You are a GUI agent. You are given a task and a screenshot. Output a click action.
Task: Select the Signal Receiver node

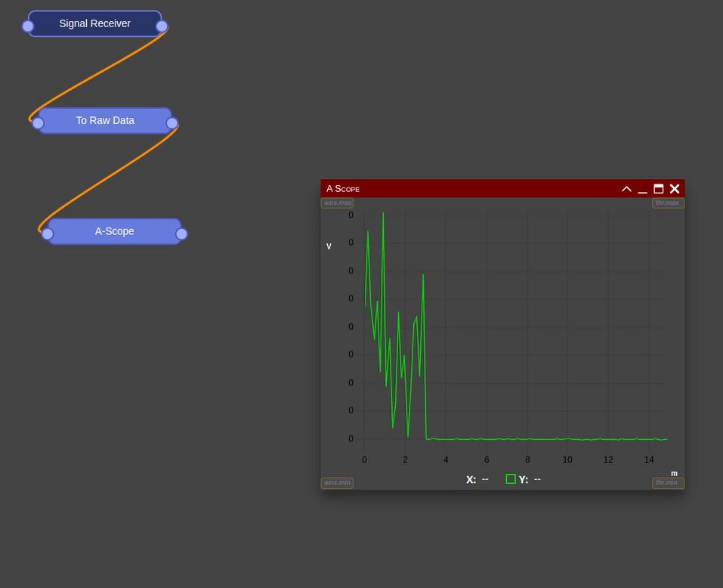pyautogui.click(x=94, y=23)
